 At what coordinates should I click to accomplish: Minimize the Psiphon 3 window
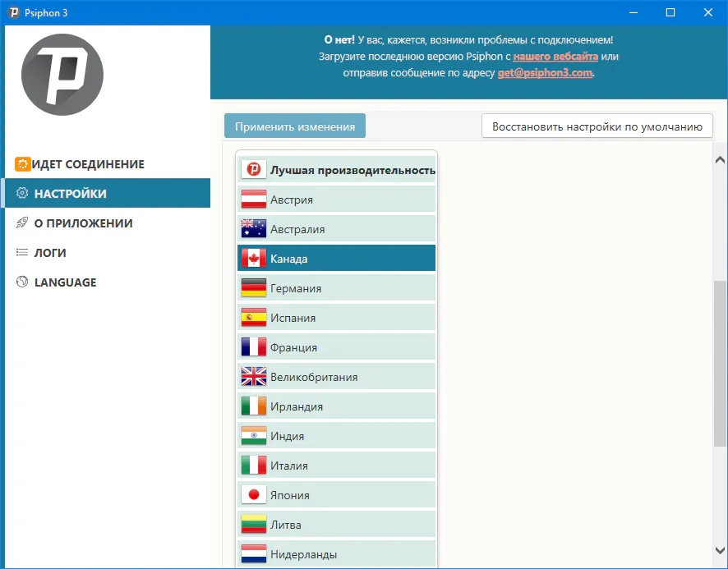634,12
